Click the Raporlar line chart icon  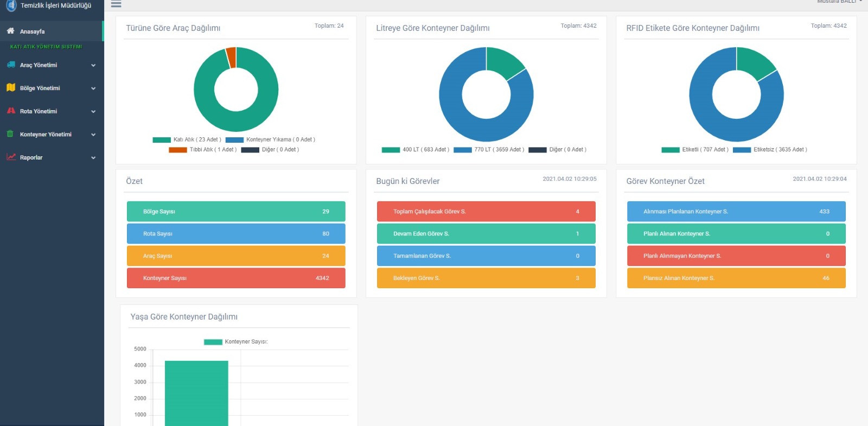pyautogui.click(x=11, y=157)
